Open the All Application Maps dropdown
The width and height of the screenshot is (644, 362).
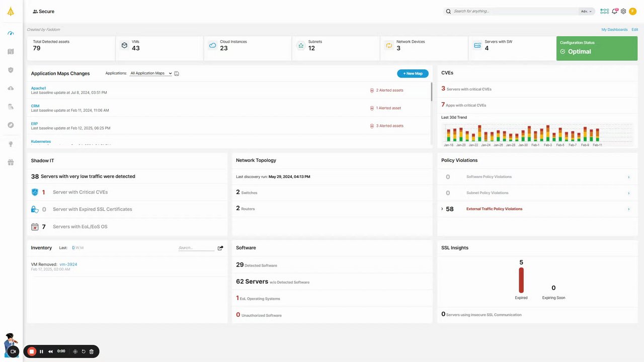tap(151, 73)
